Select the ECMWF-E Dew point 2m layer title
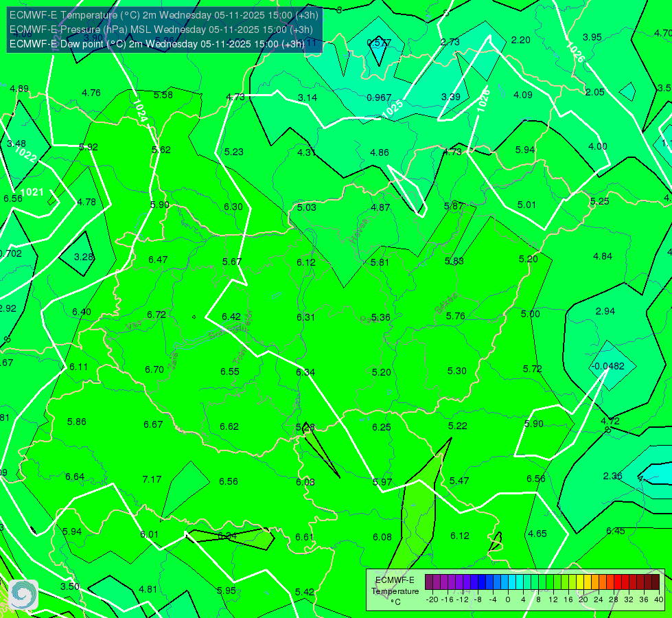 coord(157,44)
